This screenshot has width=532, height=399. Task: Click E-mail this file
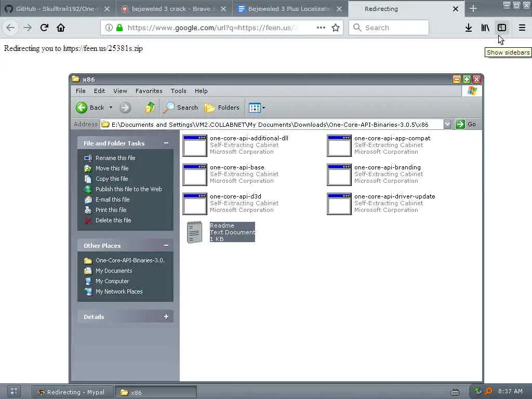click(112, 199)
